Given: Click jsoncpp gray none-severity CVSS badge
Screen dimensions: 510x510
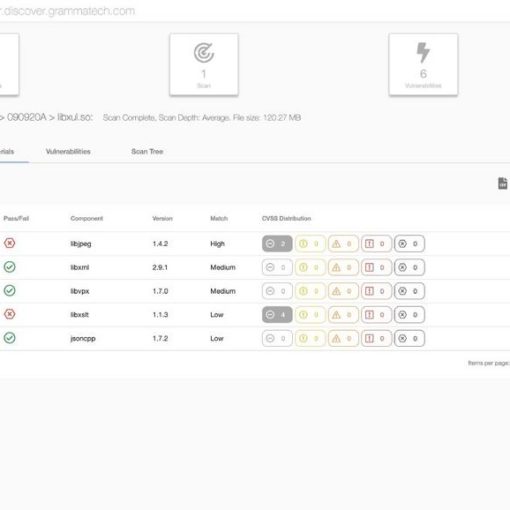Looking at the screenshot, I should 277,338.
